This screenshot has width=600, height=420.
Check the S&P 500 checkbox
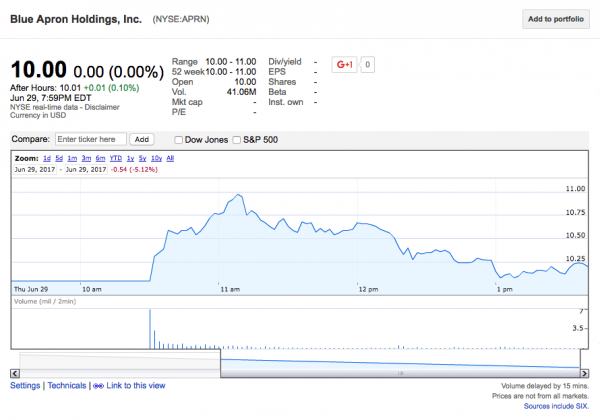pyautogui.click(x=237, y=140)
